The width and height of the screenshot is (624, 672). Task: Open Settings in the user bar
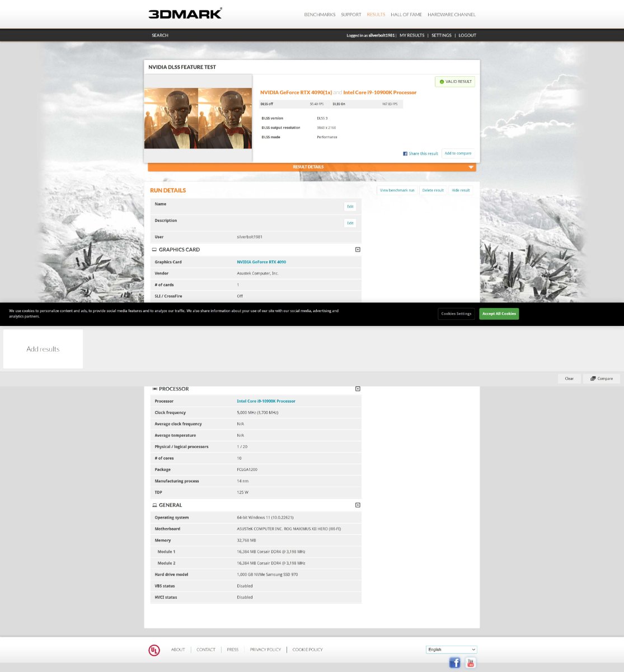tap(441, 35)
